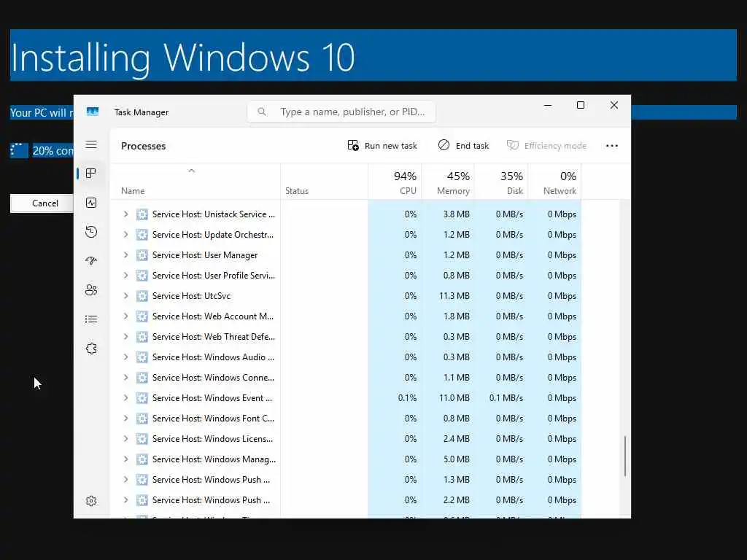747x560 pixels.
Task: Open Task Manager settings gear
Action: pos(91,501)
